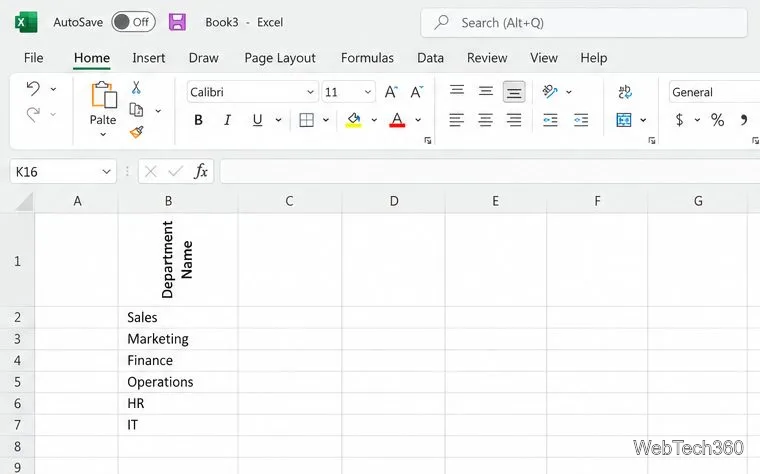Expand the borders options dropdown

tap(326, 120)
